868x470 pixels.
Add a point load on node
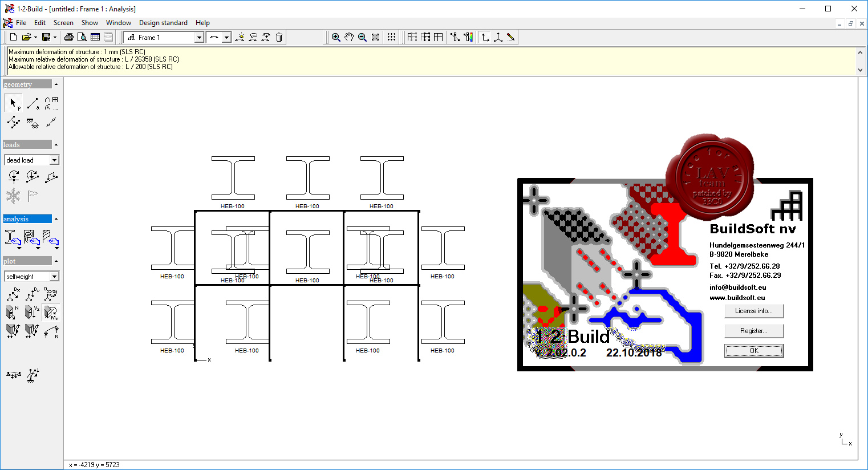(13, 177)
